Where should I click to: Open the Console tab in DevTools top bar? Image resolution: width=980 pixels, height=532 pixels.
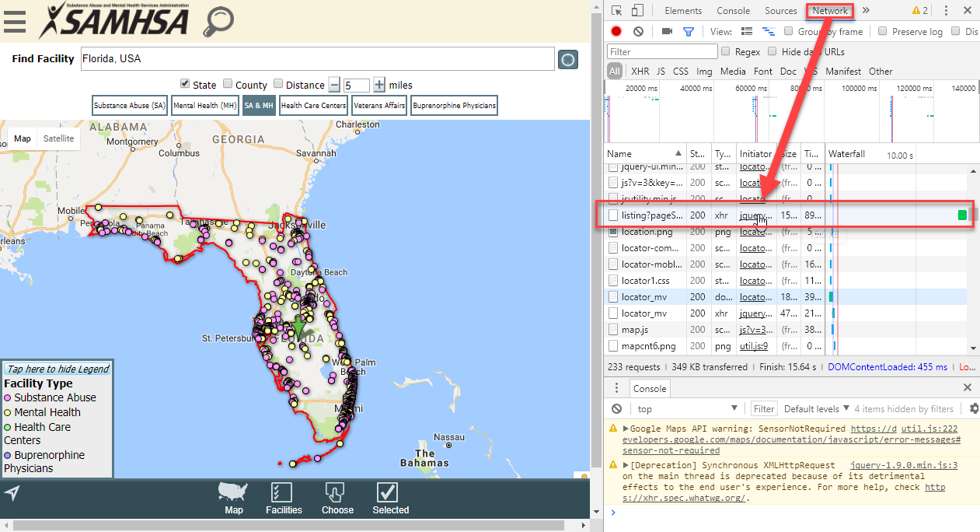pos(733,11)
